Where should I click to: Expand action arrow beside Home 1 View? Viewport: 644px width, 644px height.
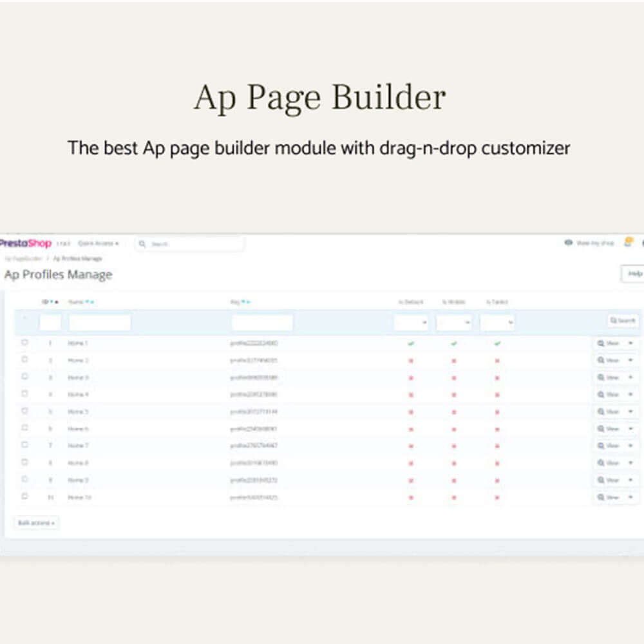click(630, 343)
